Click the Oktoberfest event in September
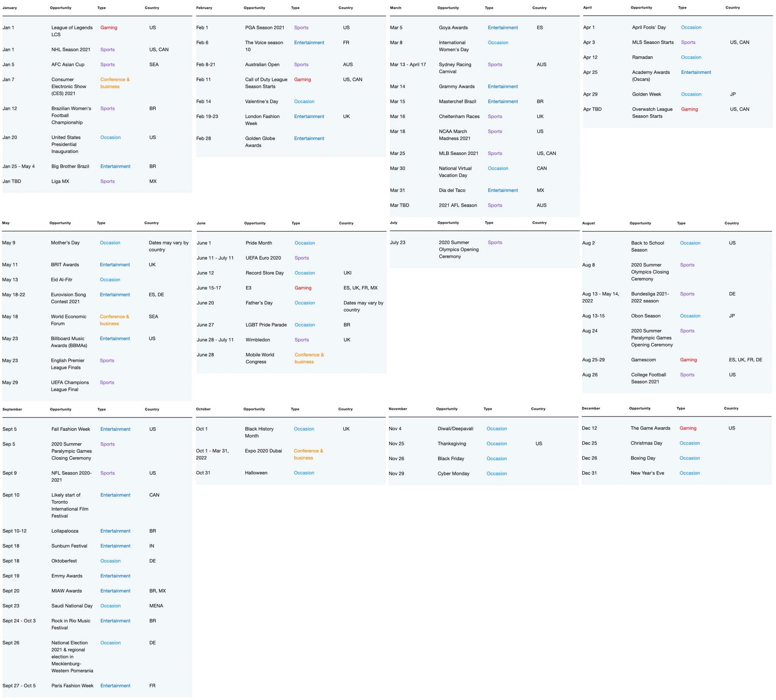Viewport: 776px width, 700px height. [x=64, y=561]
